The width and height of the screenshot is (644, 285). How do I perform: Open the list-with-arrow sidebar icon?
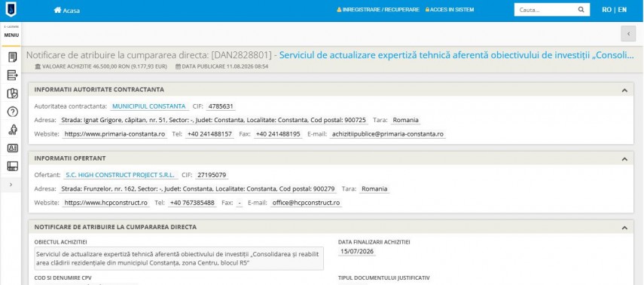point(12,75)
